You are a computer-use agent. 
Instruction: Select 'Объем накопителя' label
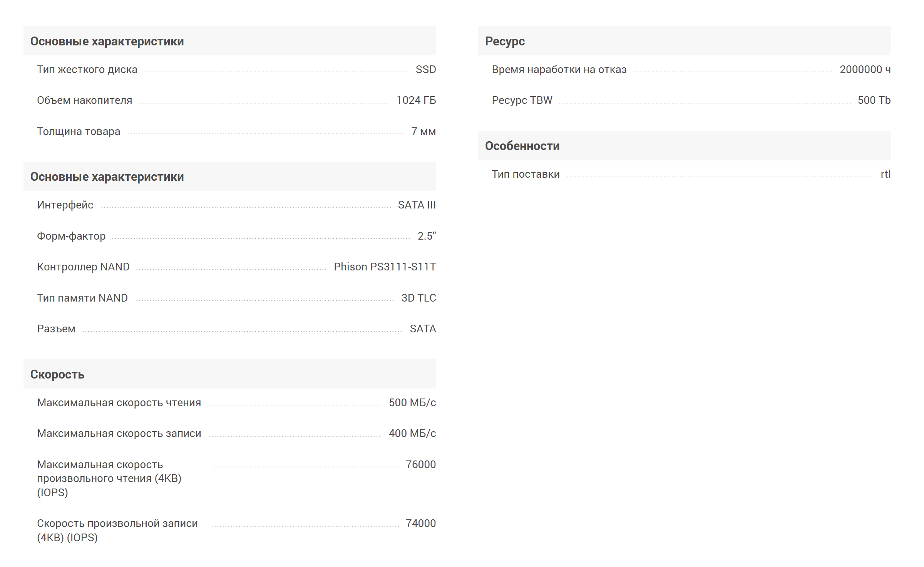[84, 100]
